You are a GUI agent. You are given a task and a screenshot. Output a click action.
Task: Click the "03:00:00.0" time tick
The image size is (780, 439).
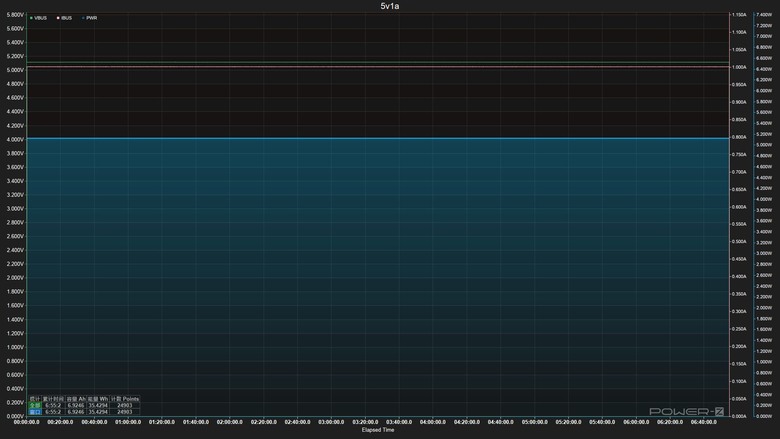coord(331,422)
